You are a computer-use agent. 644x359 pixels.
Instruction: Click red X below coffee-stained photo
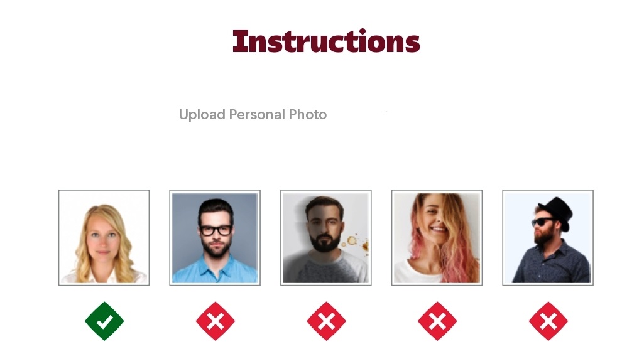tap(326, 321)
